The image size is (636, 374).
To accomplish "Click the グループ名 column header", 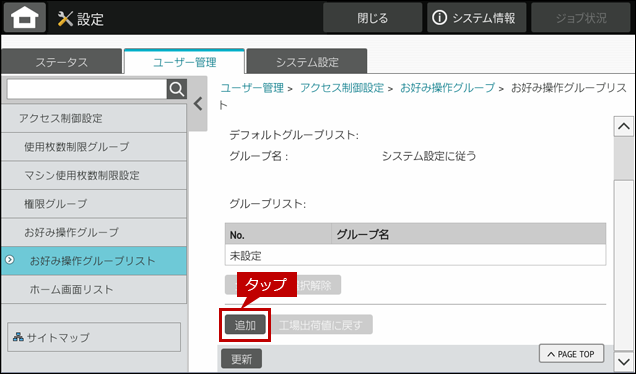I will pyautogui.click(x=468, y=234).
